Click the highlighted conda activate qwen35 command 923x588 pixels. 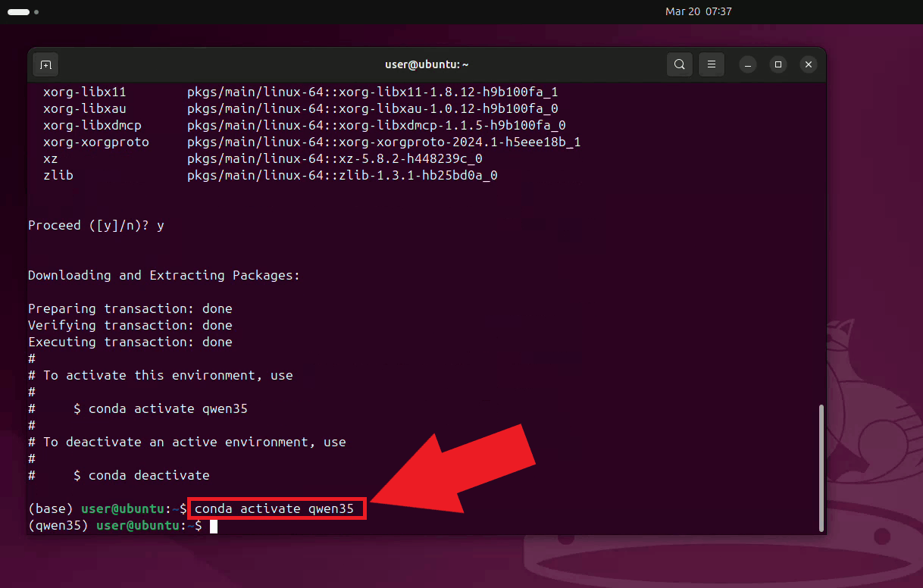276,509
